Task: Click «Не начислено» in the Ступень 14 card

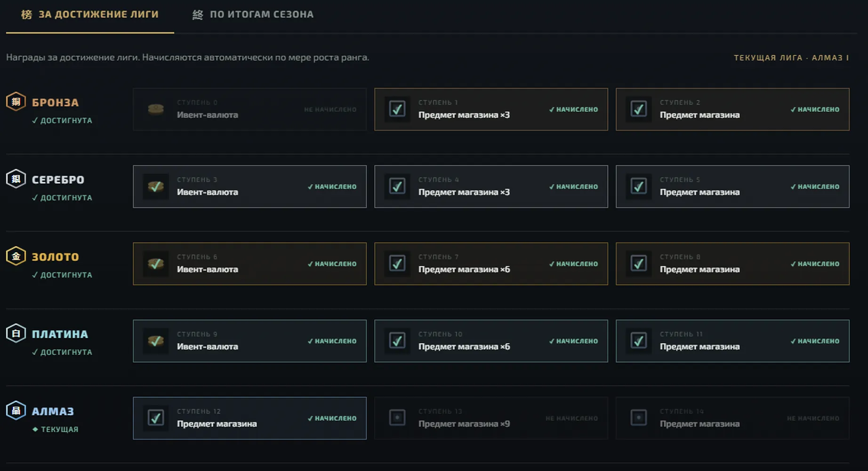Action: pyautogui.click(x=813, y=418)
